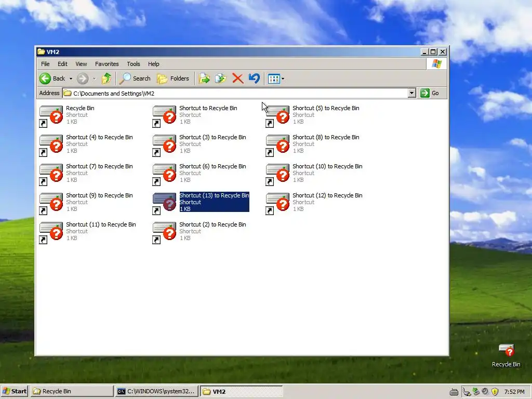Select Shortcut (2) to Recycle Bin icon
This screenshot has height=399, width=532.
[165, 233]
